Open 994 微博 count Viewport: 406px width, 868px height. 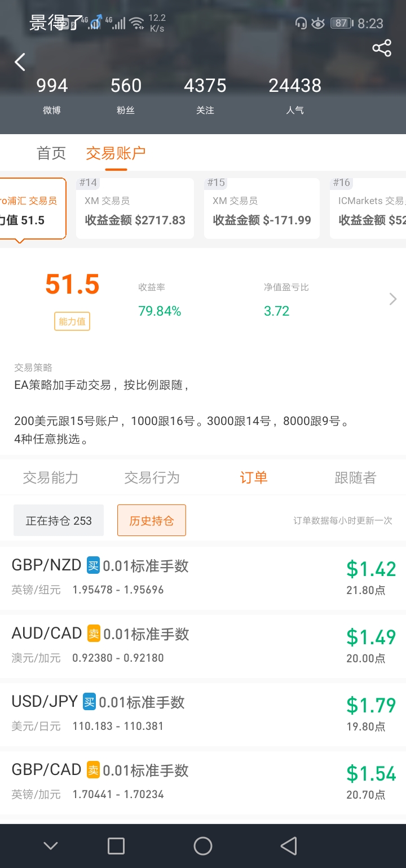click(x=52, y=96)
